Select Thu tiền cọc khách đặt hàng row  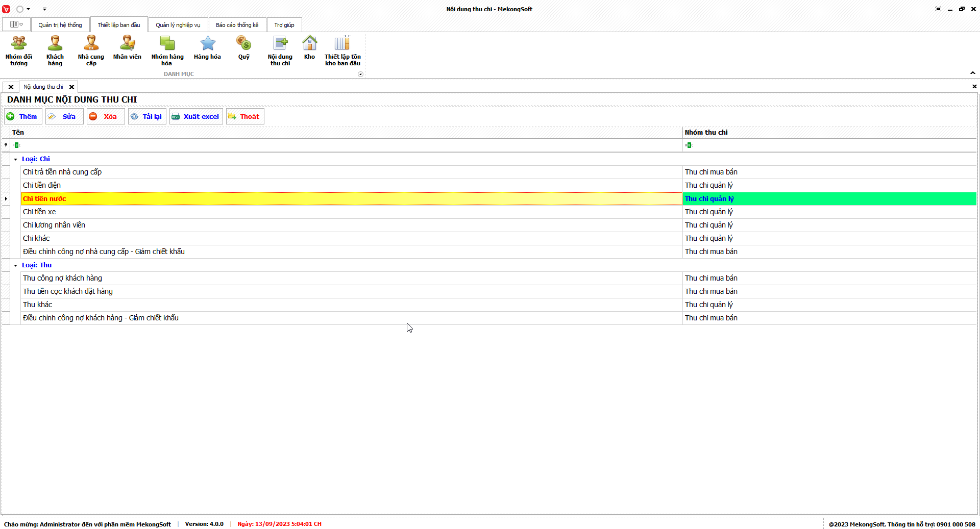(x=499, y=291)
